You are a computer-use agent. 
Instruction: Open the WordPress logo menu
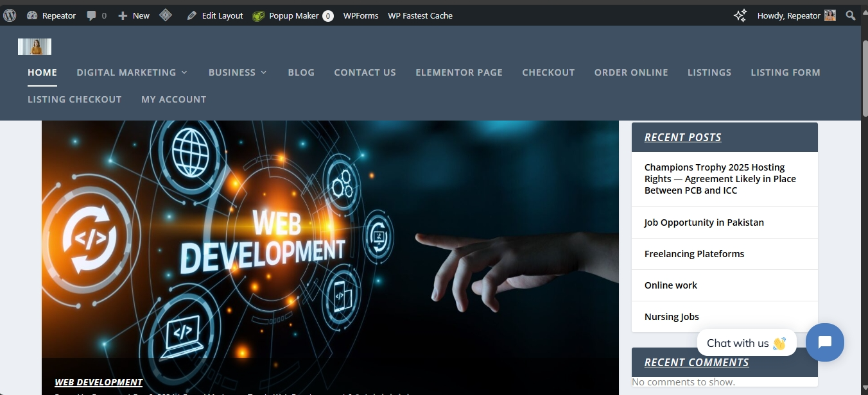pyautogui.click(x=10, y=15)
